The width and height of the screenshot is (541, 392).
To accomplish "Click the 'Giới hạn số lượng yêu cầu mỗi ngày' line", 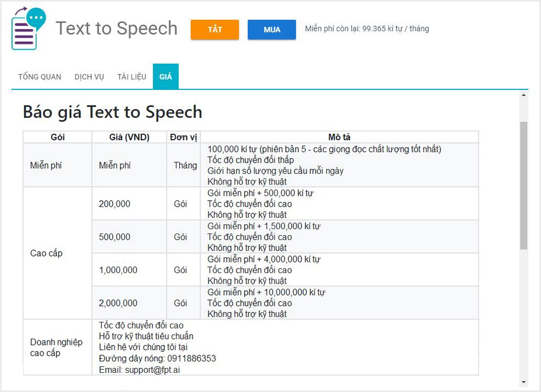I will (x=275, y=171).
